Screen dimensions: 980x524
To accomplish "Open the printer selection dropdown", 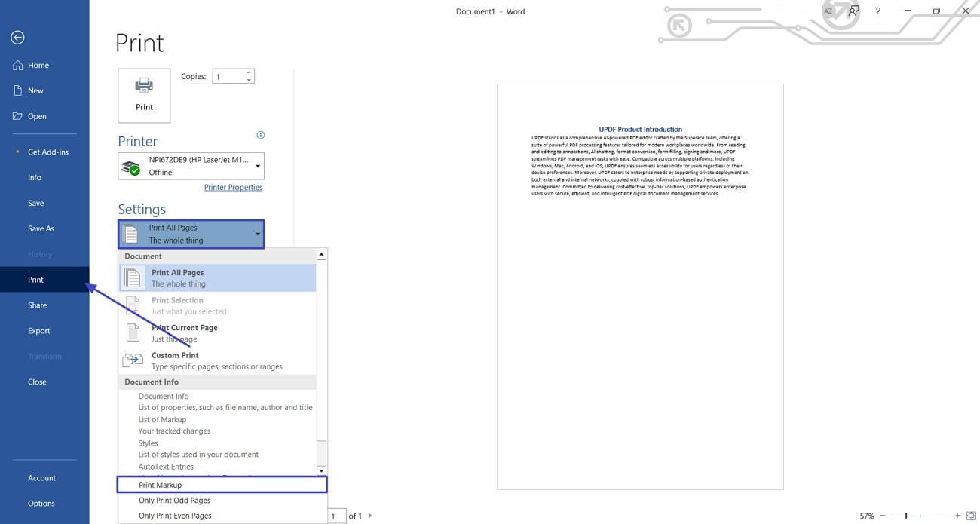I will click(191, 166).
